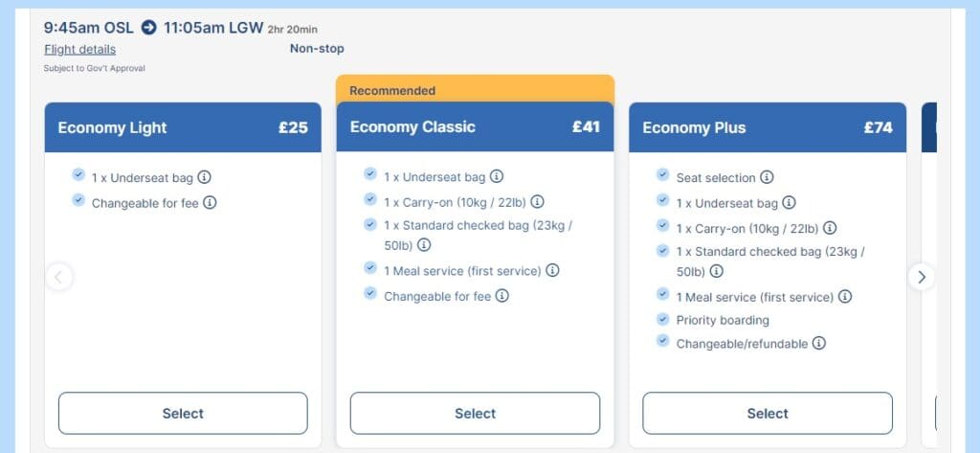Viewport: 980px width, 453px height.
Task: Click checkmark by Economy Classic Underseat bag
Action: pos(370,176)
